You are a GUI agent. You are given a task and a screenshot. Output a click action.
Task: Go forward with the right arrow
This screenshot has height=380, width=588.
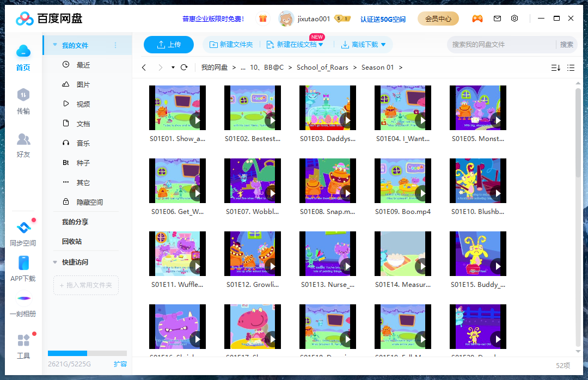161,68
